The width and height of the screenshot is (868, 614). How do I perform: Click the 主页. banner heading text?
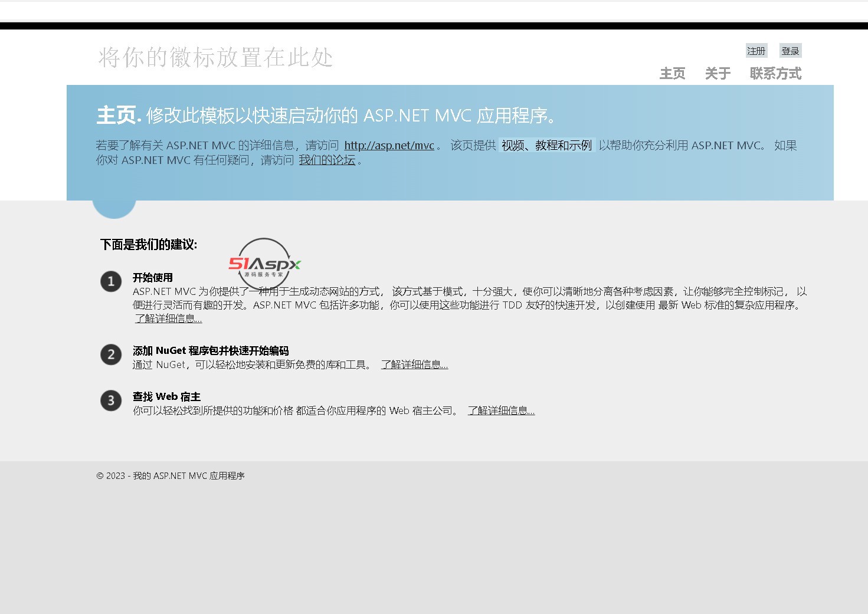[x=119, y=115]
